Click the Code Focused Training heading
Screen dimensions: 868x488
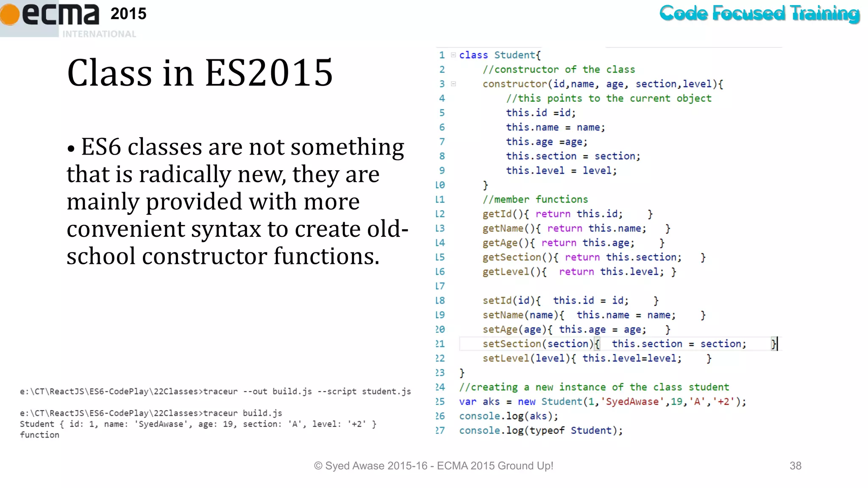tap(759, 13)
